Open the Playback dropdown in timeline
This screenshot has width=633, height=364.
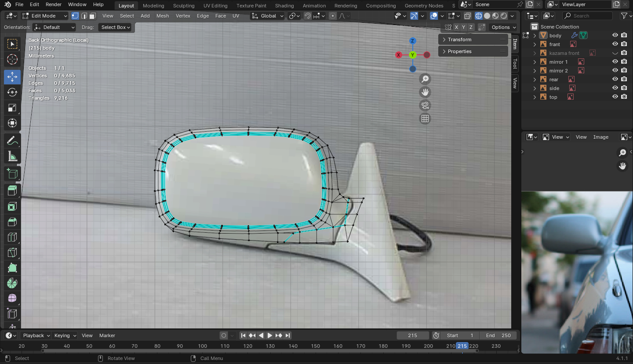(x=36, y=335)
